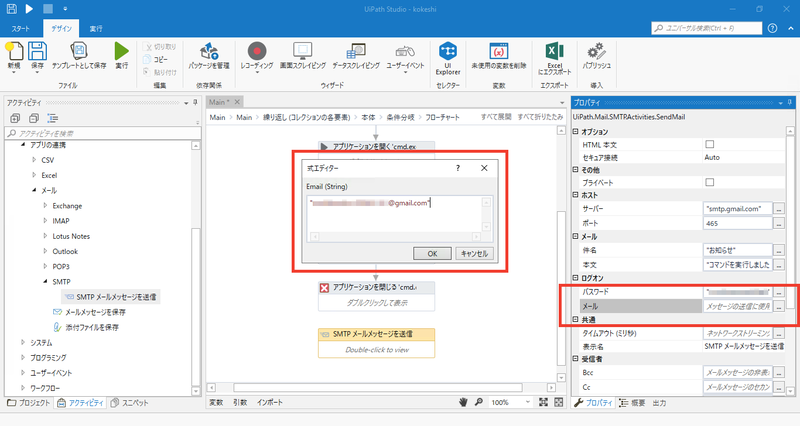Click ellipsis button for 本文 property
This screenshot has width=800, height=426.
click(779, 265)
